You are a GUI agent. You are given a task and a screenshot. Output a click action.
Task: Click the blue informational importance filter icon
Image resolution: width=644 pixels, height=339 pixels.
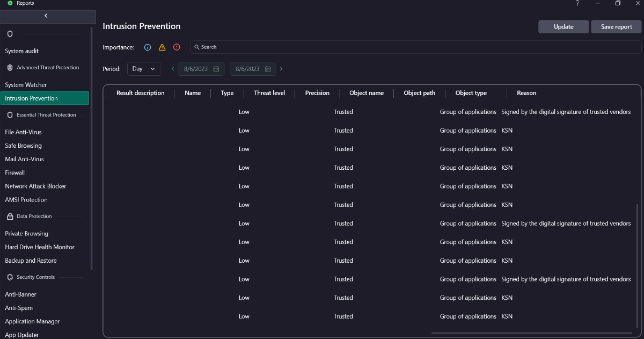click(148, 47)
